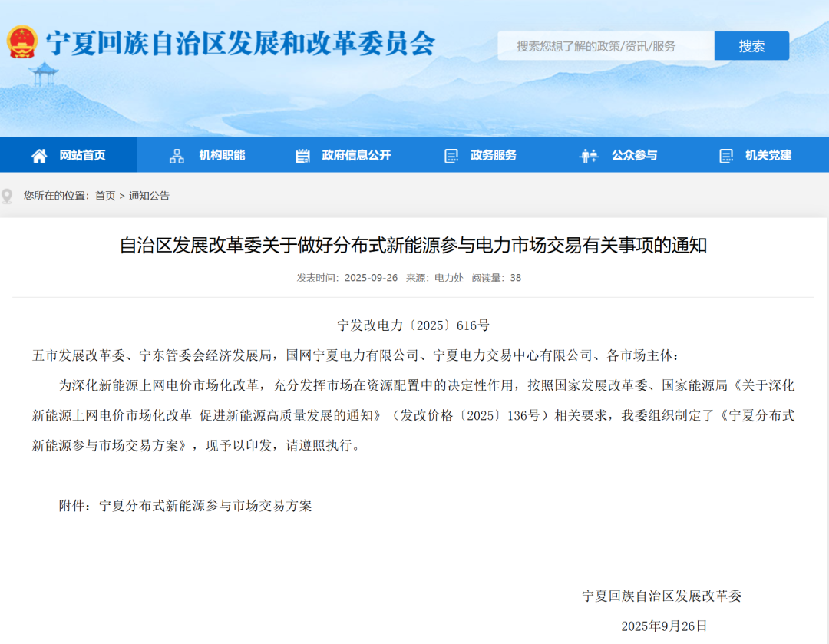Select the notice title heading

(x=414, y=247)
